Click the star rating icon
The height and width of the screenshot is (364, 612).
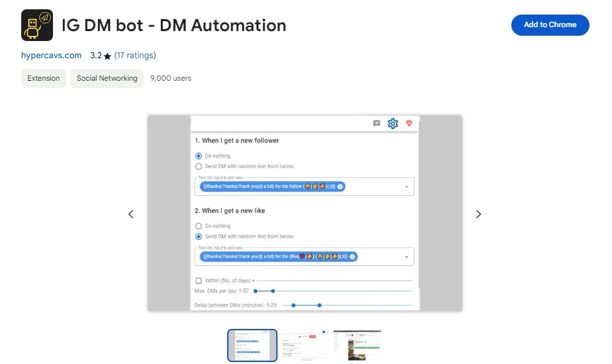point(108,56)
